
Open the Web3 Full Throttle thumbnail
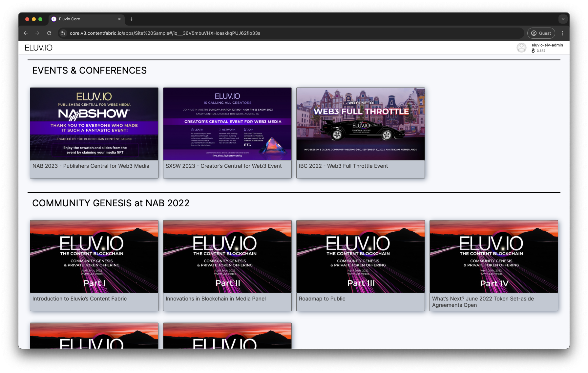click(361, 124)
